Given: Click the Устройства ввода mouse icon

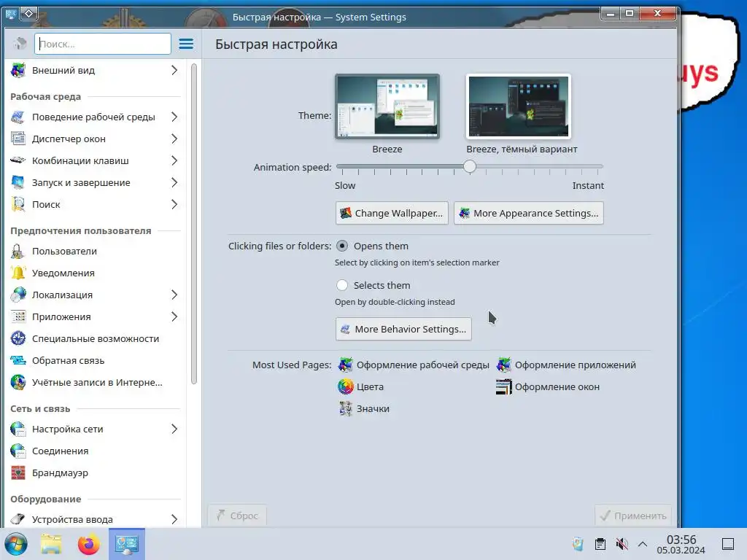Looking at the screenshot, I should pyautogui.click(x=18, y=519).
